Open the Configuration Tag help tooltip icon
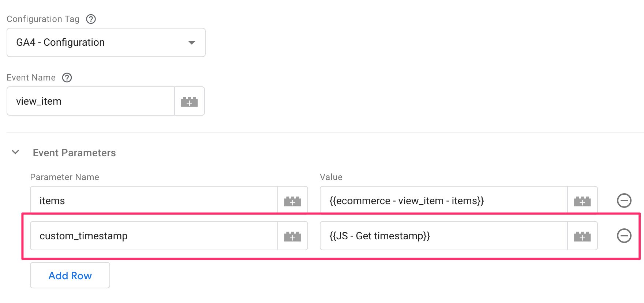Viewport: 644px width, 303px height. (x=91, y=19)
